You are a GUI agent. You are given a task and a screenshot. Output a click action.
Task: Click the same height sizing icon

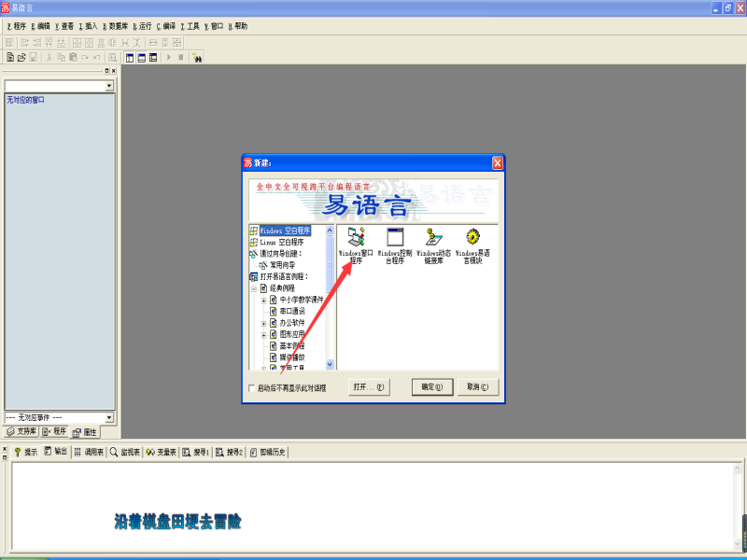[x=165, y=43]
